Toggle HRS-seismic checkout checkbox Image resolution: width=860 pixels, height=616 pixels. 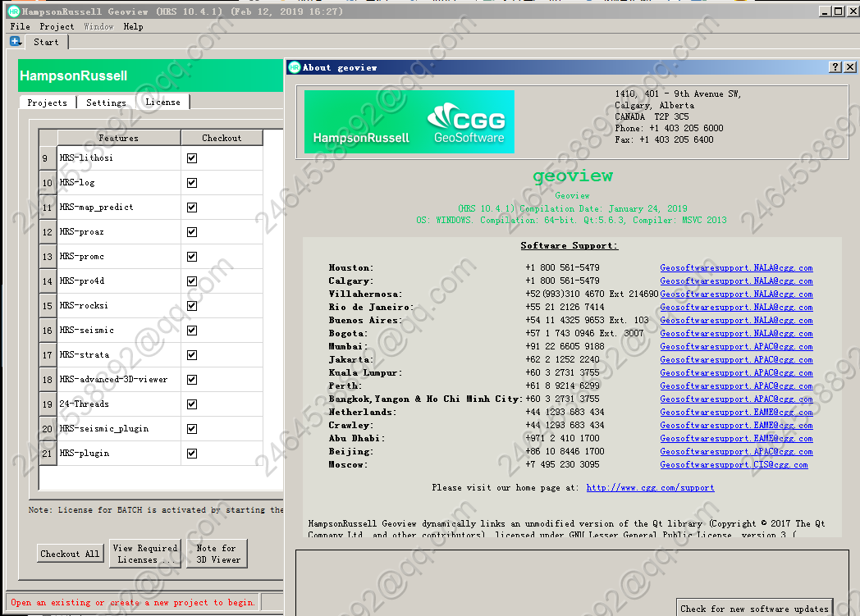point(192,331)
